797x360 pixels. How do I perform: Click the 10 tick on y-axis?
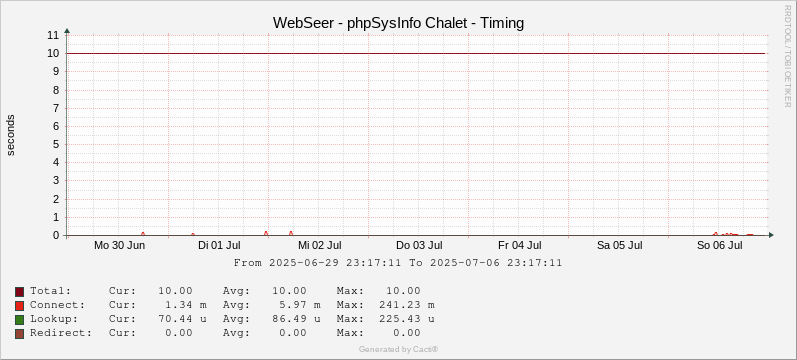[53, 53]
